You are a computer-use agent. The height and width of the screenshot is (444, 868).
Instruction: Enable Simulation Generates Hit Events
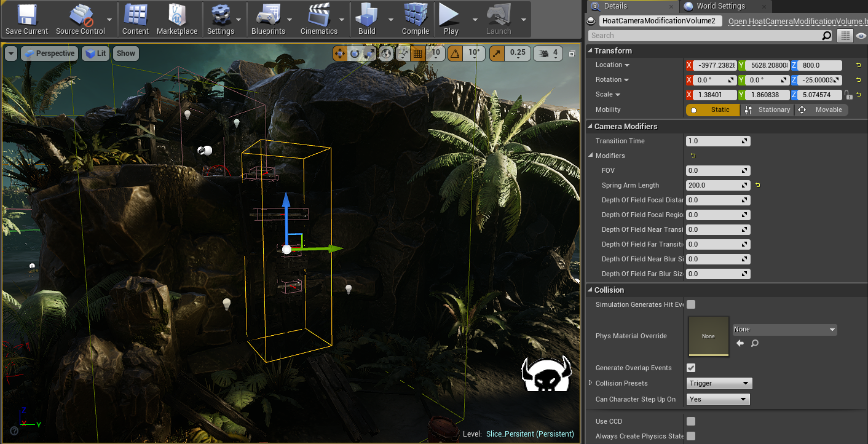click(x=690, y=304)
